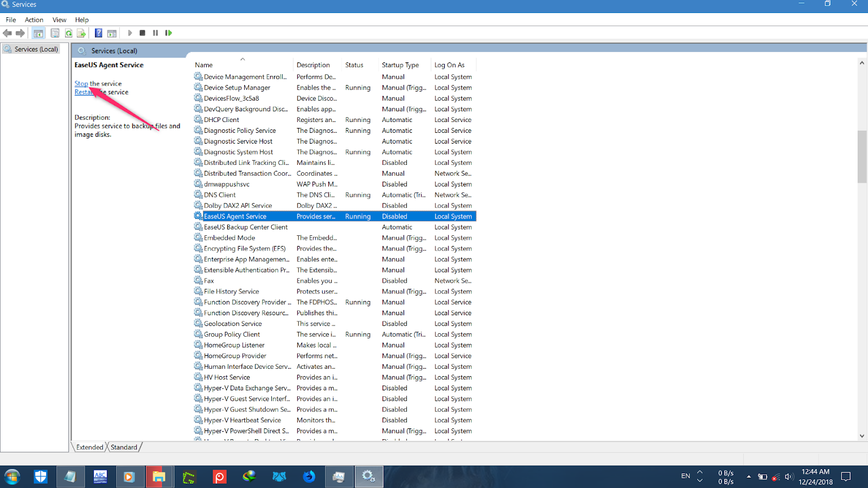Click the scroll up arrow of services list
The height and width of the screenshot is (488, 868).
(x=862, y=63)
